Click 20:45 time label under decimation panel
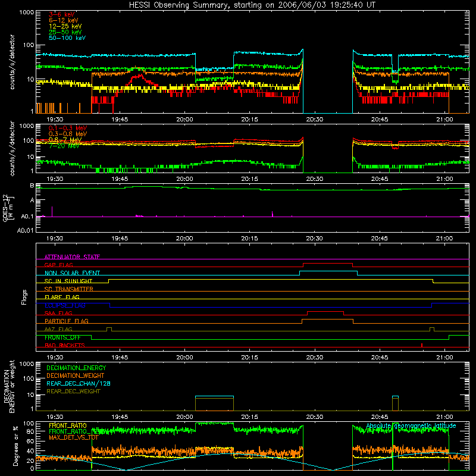 pos(380,417)
